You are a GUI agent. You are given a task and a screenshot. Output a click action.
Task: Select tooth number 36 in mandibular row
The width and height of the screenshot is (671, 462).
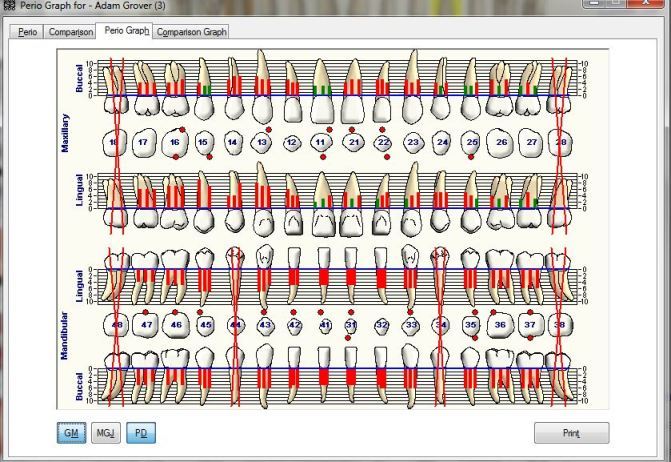click(501, 324)
